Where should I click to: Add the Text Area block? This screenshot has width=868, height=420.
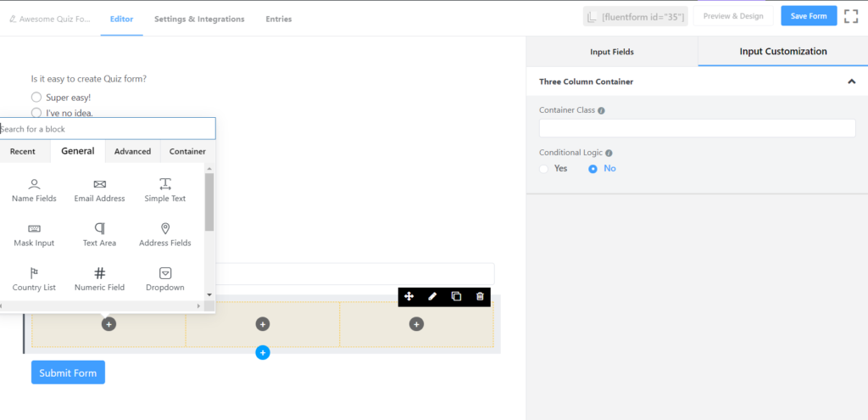pos(100,236)
